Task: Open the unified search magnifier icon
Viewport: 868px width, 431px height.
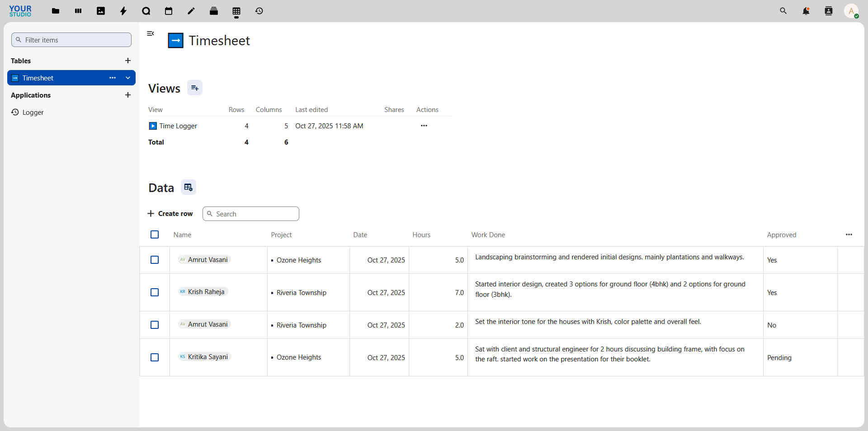Action: (783, 11)
